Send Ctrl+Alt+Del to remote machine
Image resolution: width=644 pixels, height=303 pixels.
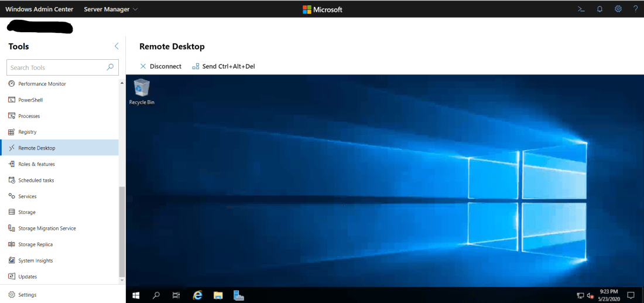tap(223, 66)
